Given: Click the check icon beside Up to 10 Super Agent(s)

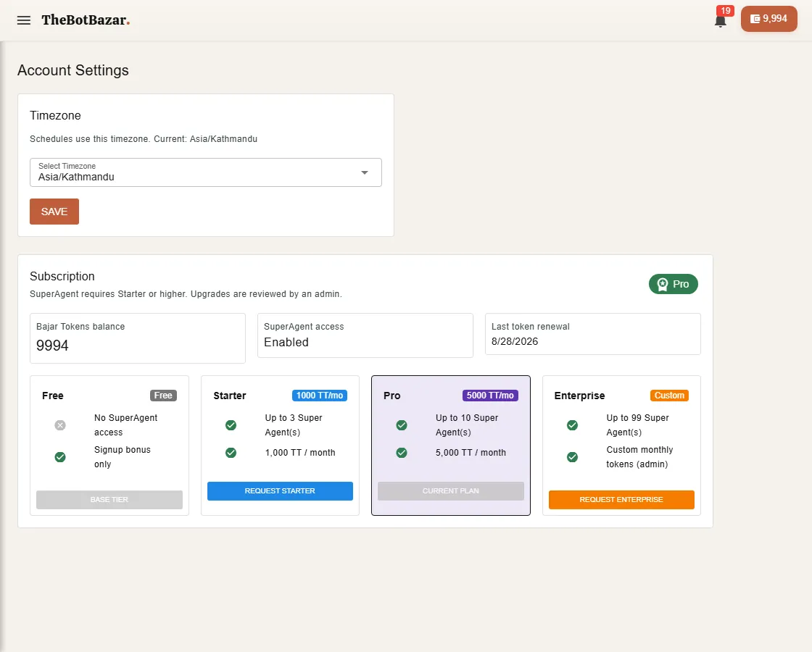Looking at the screenshot, I should (x=402, y=425).
